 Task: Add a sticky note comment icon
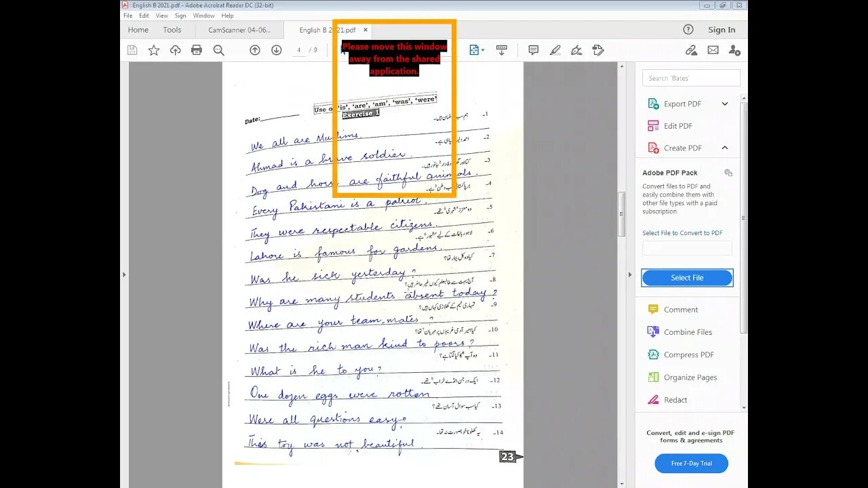pyautogui.click(x=534, y=50)
